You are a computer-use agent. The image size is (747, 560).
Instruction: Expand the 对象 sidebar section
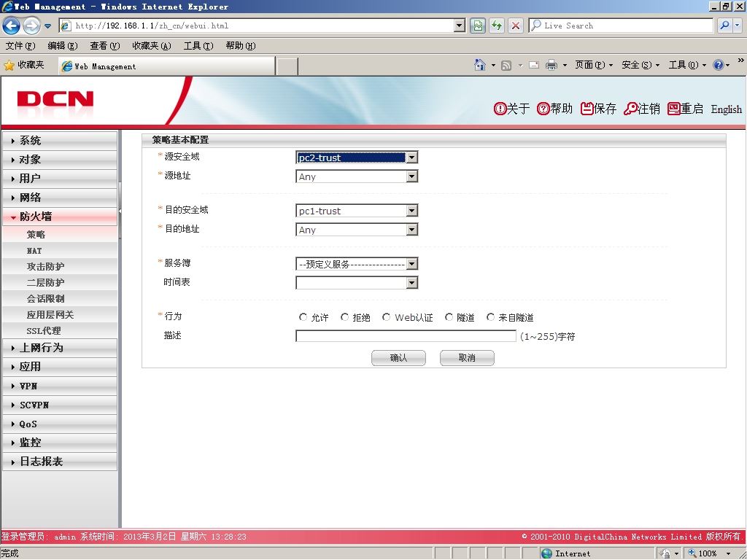tap(60, 160)
